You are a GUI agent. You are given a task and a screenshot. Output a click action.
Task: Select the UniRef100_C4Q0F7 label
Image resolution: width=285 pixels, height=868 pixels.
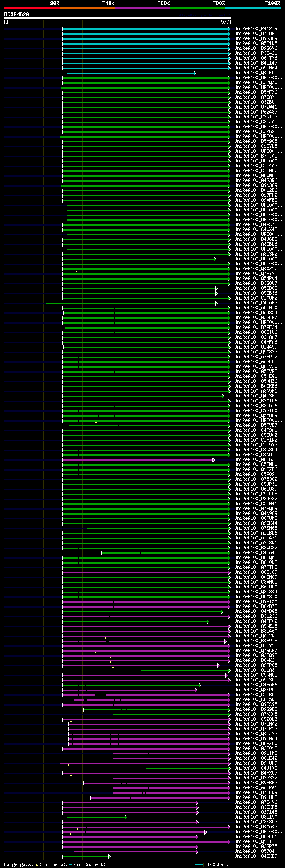(x=256, y=303)
